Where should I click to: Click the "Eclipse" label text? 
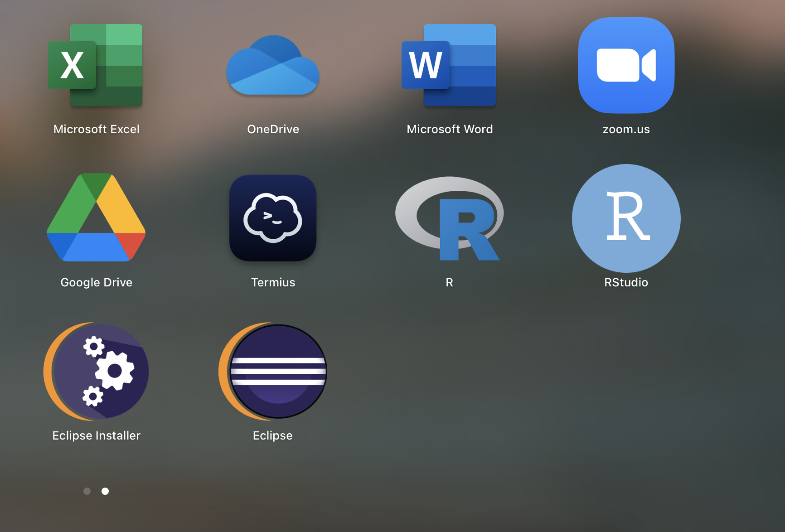[273, 435]
